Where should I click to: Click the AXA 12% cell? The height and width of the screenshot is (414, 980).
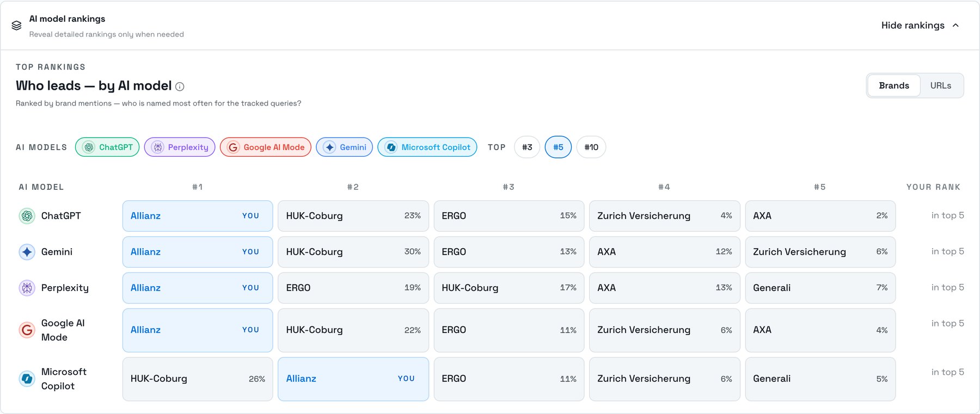coord(665,252)
